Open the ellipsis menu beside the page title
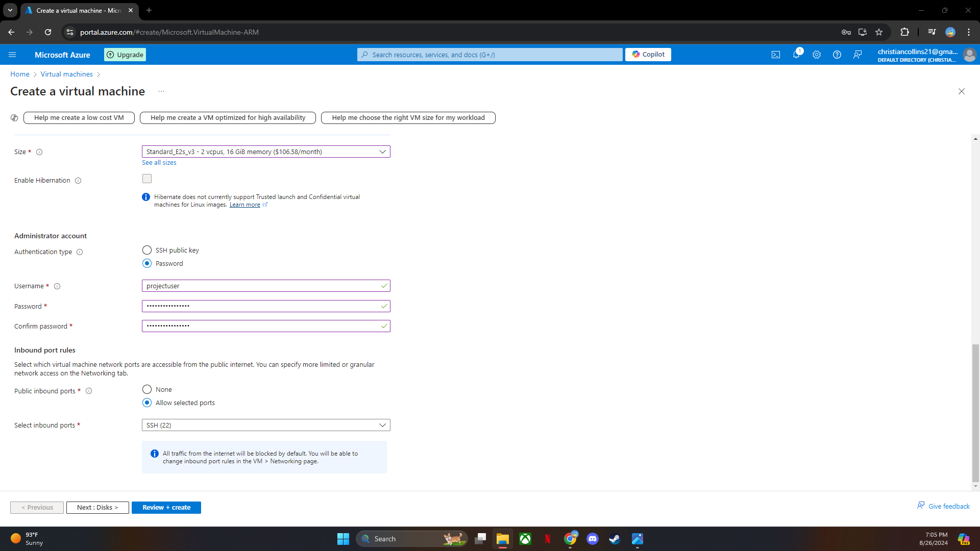The image size is (980, 551). point(161,91)
